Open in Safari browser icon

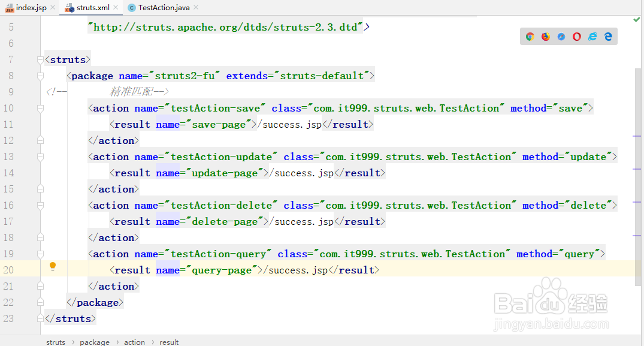coord(561,37)
